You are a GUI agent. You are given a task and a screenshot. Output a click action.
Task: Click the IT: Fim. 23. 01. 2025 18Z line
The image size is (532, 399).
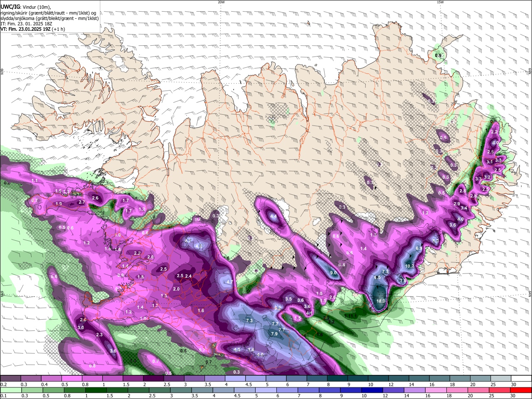pos(26,24)
